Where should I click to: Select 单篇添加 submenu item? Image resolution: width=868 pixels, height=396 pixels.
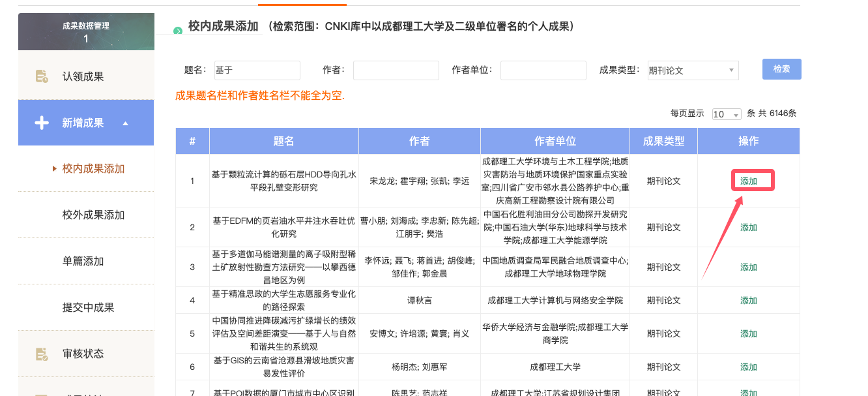pos(83,262)
